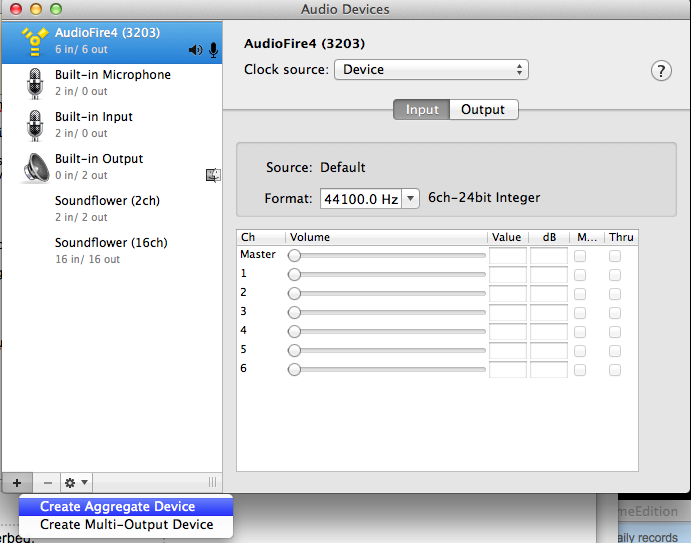
Task: Click the Finder alert icon on Built-in Output
Action: click(x=213, y=175)
